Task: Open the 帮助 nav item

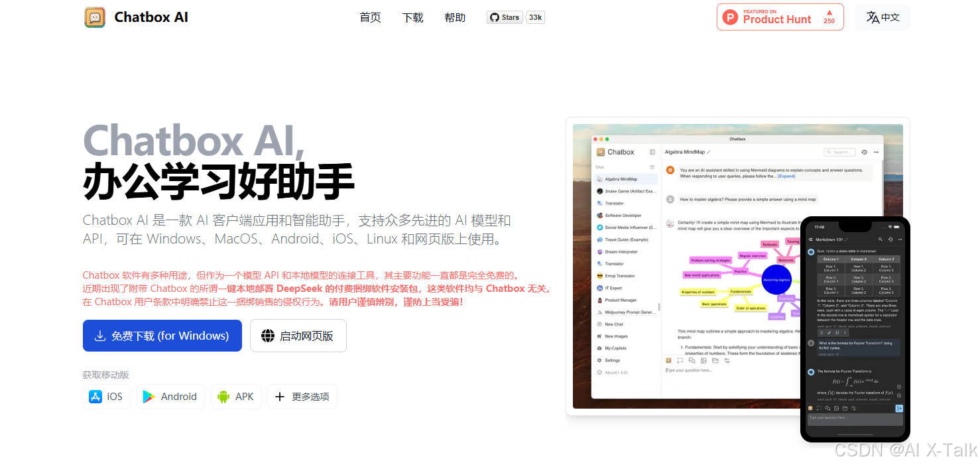Action: pos(455,18)
